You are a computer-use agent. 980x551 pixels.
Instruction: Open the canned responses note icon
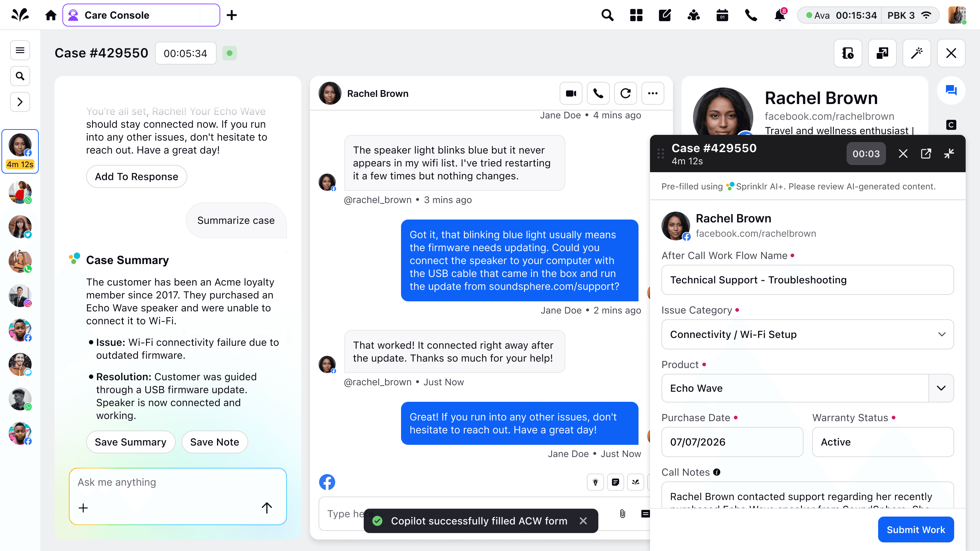616,482
